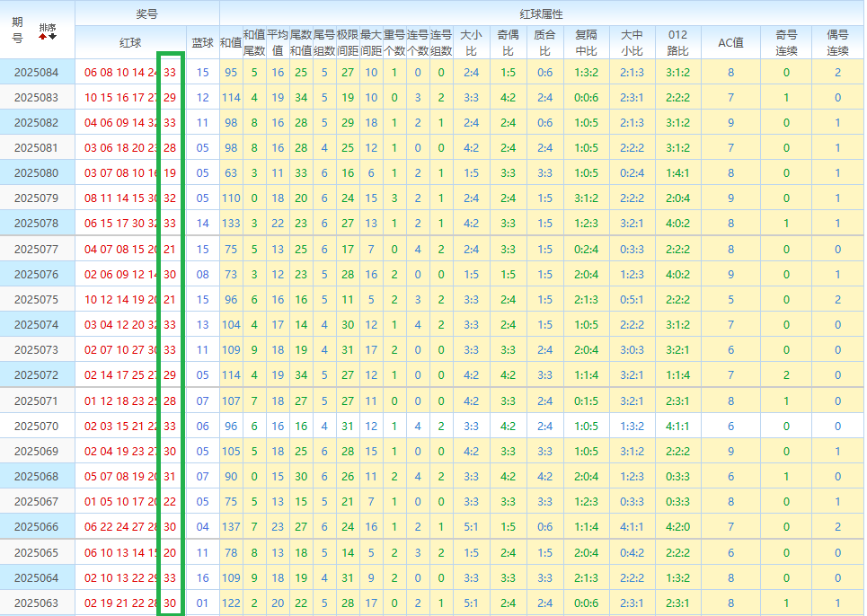Click blue ball 15 in row 2025084
The image size is (867, 616).
tap(203, 73)
